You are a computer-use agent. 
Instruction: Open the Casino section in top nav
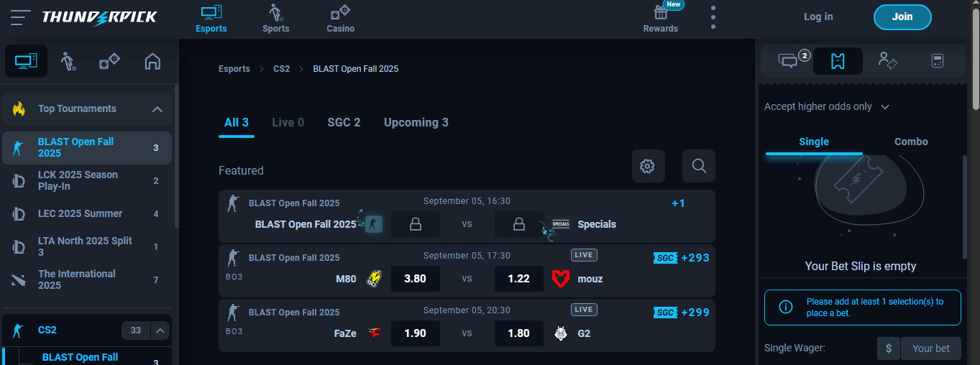(340, 19)
